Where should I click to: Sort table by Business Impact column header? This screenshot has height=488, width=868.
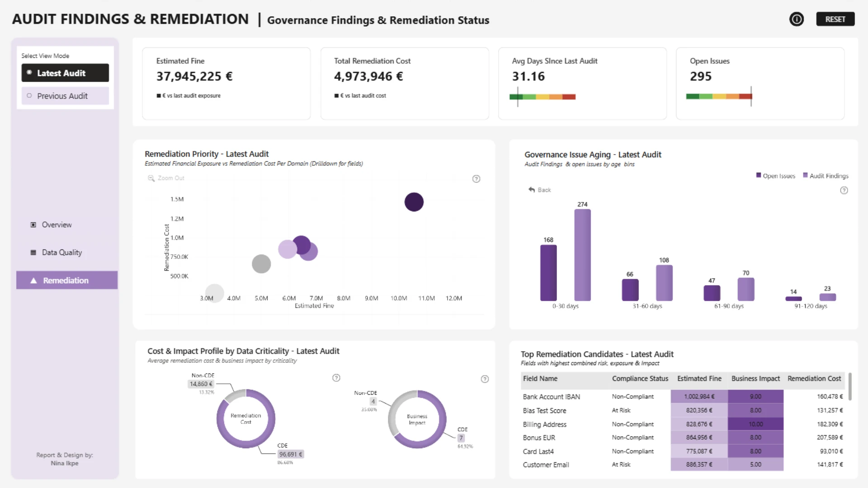point(755,379)
